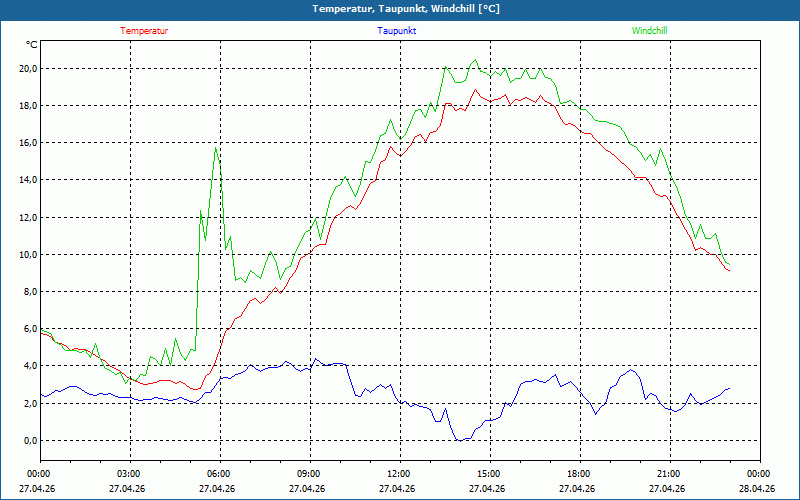Select the 03:00 time axis label
Image resolution: width=800 pixels, height=500 pixels.
coord(129,474)
